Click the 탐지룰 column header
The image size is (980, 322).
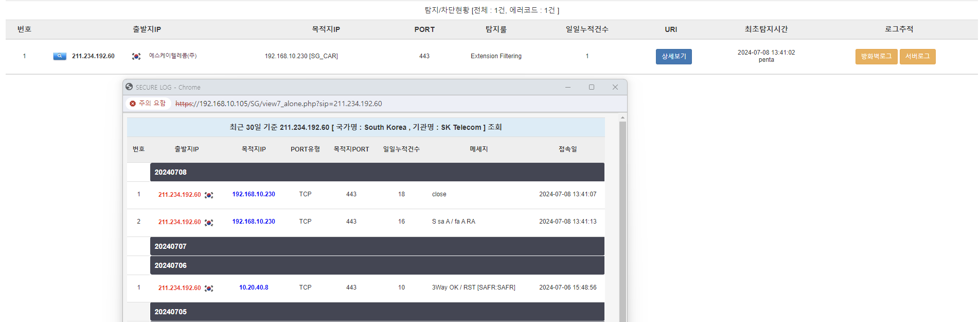496,29
